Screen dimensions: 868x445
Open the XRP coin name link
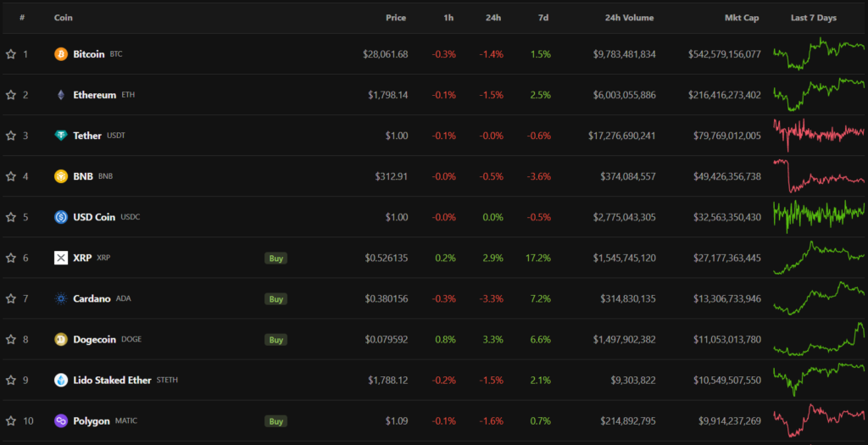click(x=82, y=258)
